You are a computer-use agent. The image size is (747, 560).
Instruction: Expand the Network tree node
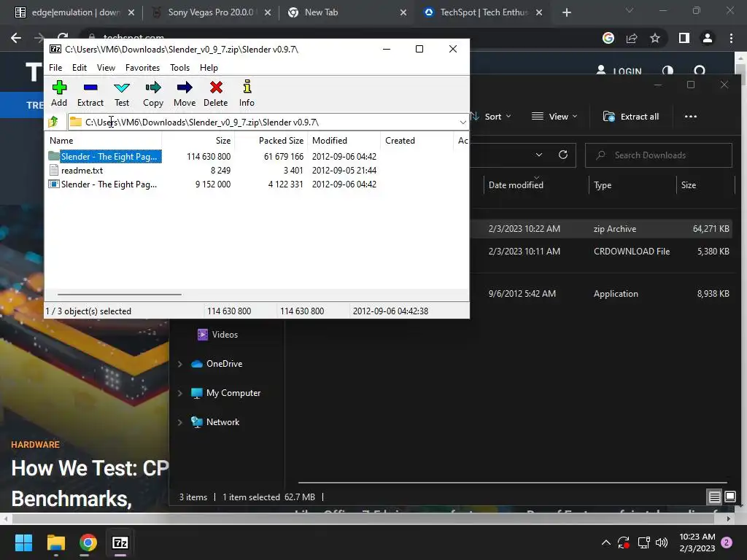coord(180,422)
